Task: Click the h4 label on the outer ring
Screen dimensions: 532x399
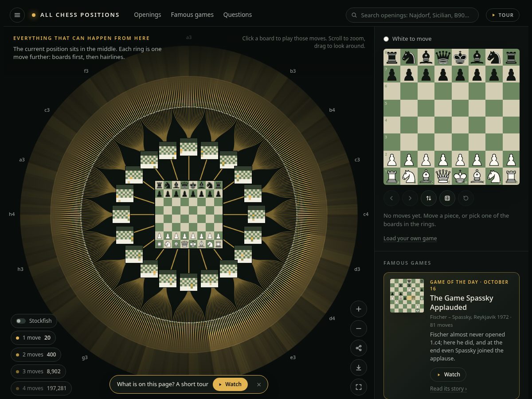Action: point(12,214)
